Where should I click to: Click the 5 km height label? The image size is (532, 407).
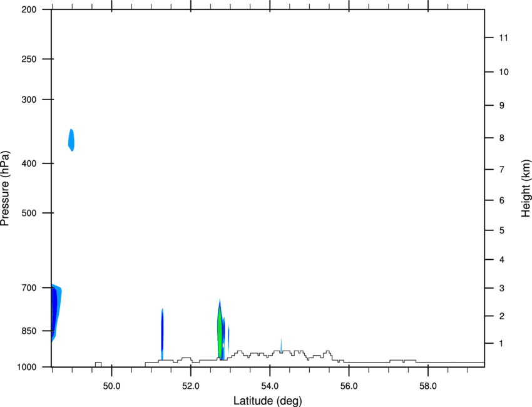(x=502, y=230)
